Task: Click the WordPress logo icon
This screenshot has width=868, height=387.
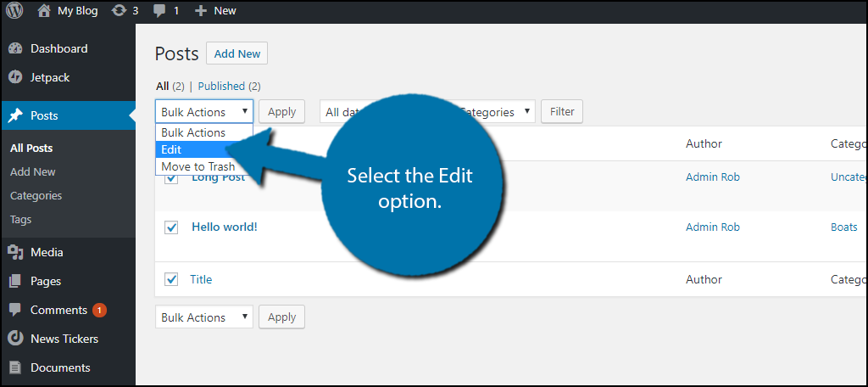Action: coord(14,10)
